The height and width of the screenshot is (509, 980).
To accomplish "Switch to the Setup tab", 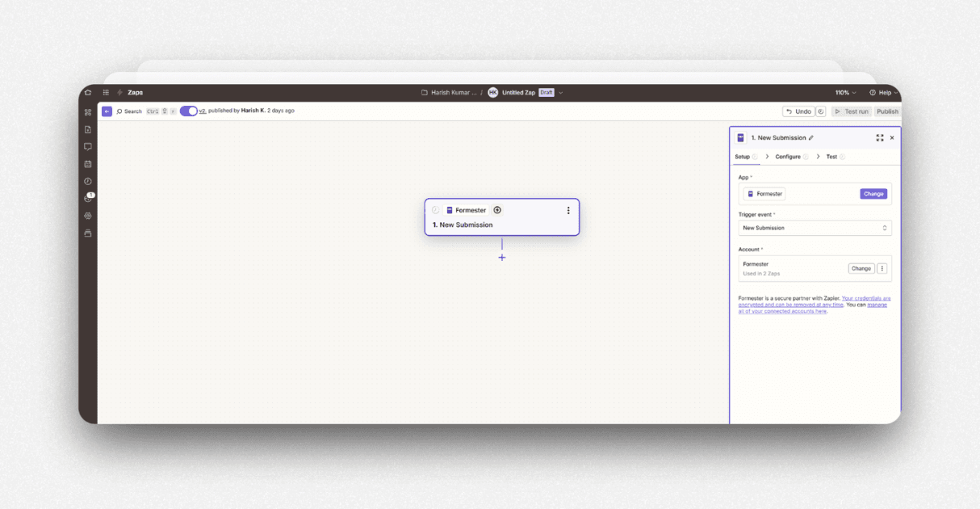I will pos(746,157).
